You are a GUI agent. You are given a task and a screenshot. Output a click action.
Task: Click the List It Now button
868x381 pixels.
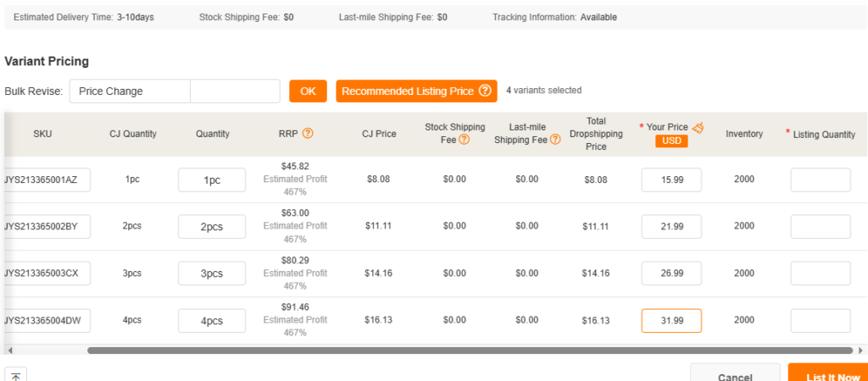click(x=828, y=376)
